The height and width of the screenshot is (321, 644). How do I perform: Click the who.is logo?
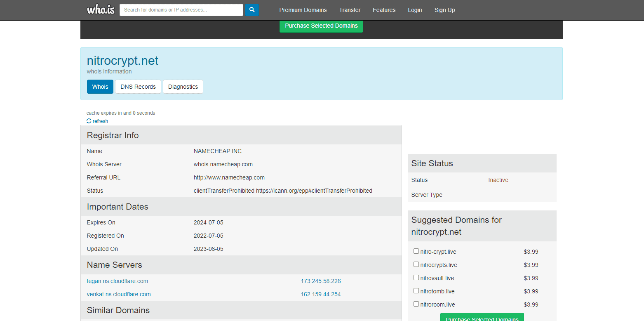tap(101, 10)
